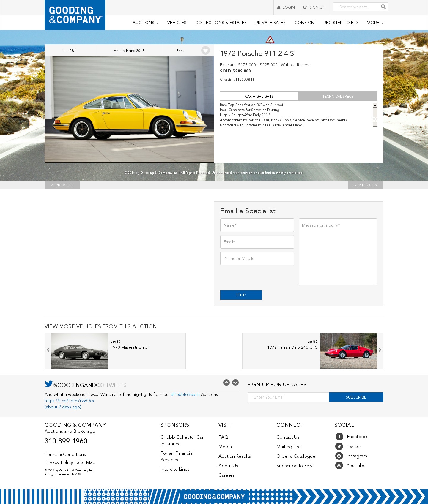The width and height of the screenshot is (428, 504).
Task: Click Enter Your Email updates field
Action: [x=288, y=397]
